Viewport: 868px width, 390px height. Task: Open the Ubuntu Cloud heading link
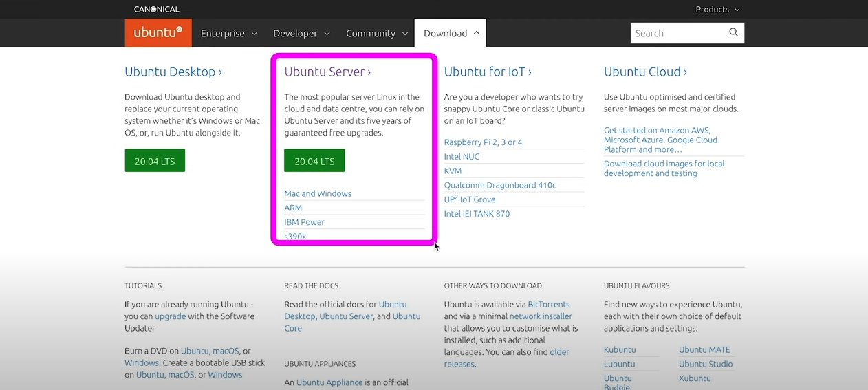(645, 72)
